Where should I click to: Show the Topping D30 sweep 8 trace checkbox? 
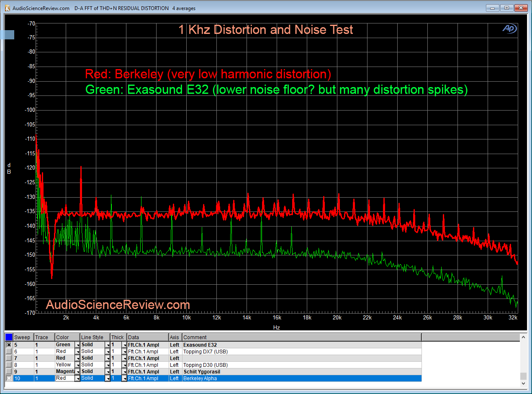pyautogui.click(x=9, y=365)
